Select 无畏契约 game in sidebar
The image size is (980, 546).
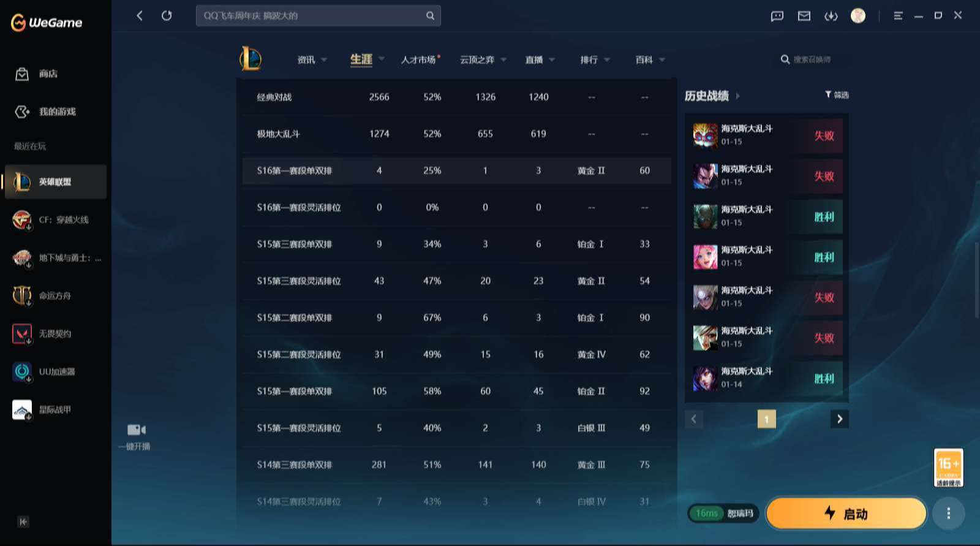(55, 334)
